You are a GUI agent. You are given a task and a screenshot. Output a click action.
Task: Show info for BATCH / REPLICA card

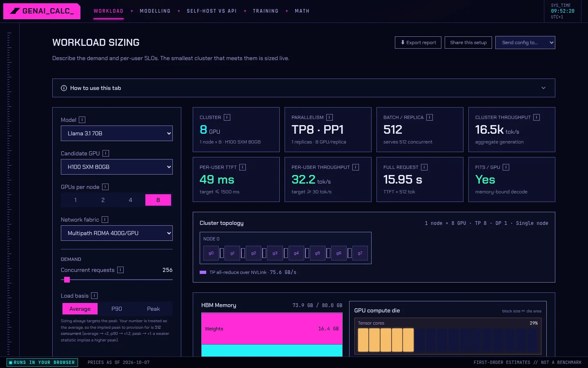coord(430,117)
